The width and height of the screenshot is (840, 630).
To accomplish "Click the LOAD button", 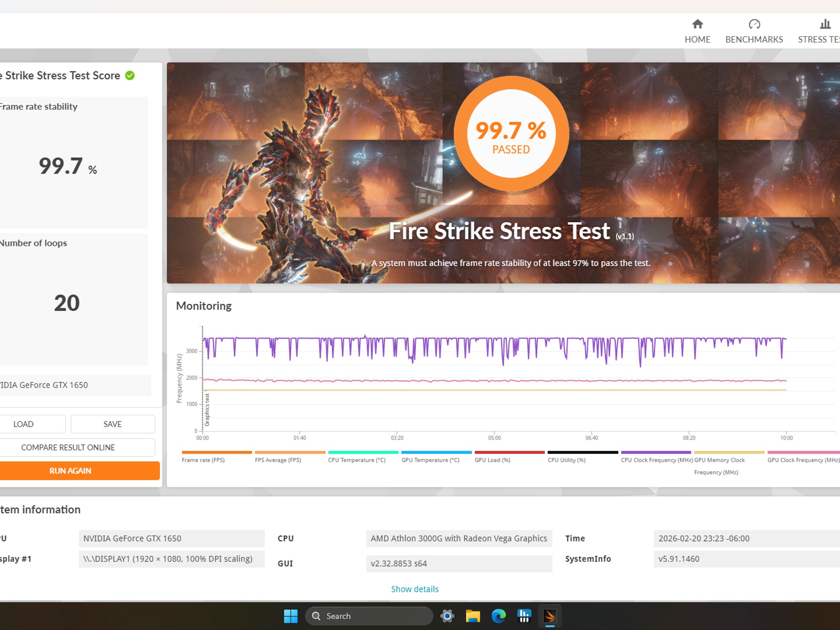I will point(32,424).
